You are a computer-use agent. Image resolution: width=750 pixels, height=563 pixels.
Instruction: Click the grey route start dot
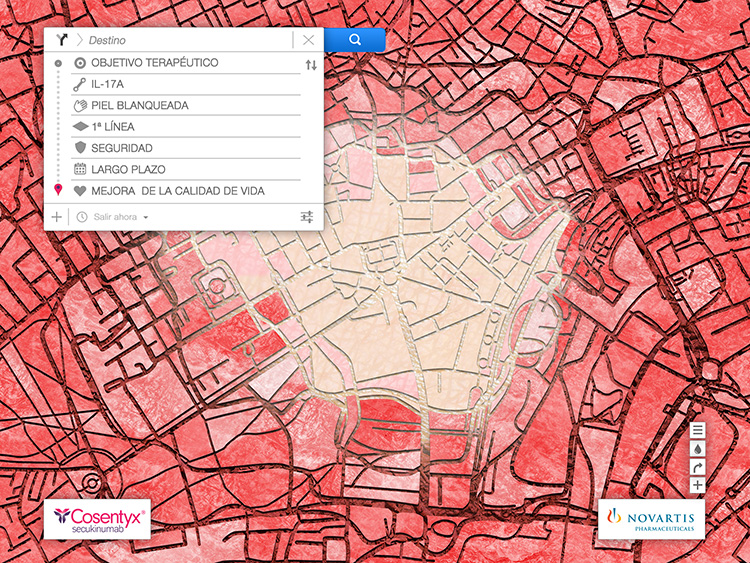click(x=58, y=63)
